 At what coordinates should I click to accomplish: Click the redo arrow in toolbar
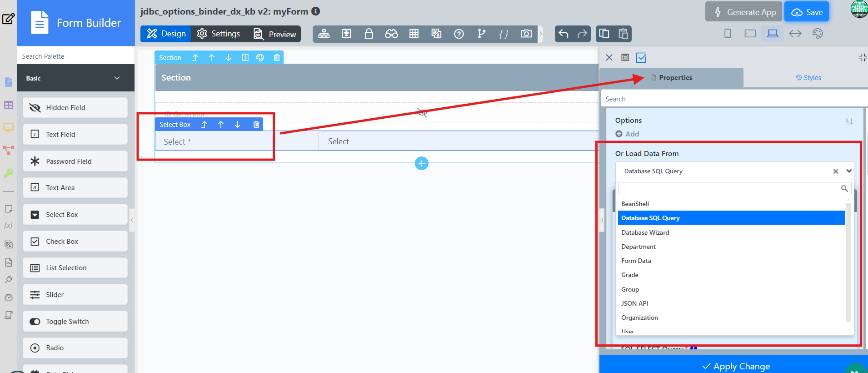(x=582, y=34)
